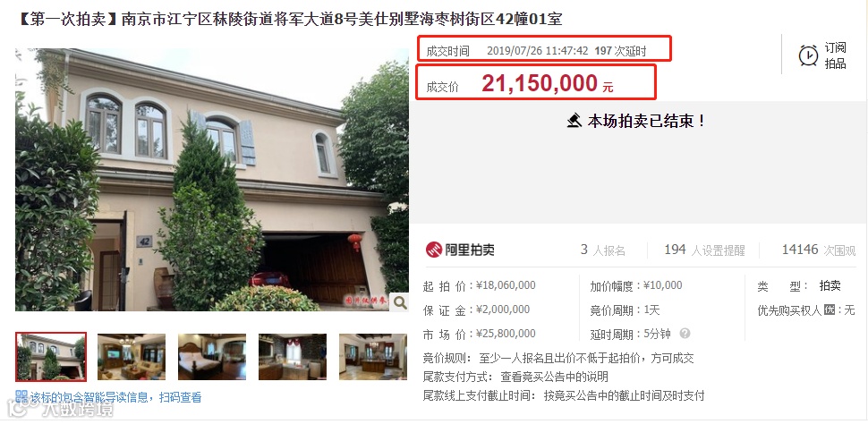Click the QR code icon beside the smart guide link

[21, 395]
